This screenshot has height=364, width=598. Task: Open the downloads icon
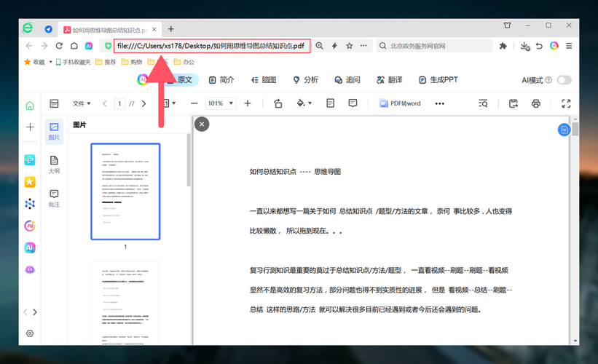[524, 46]
